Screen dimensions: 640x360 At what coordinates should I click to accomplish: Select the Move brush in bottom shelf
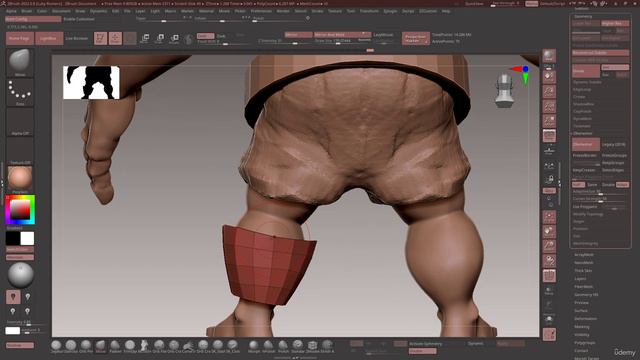100,346
